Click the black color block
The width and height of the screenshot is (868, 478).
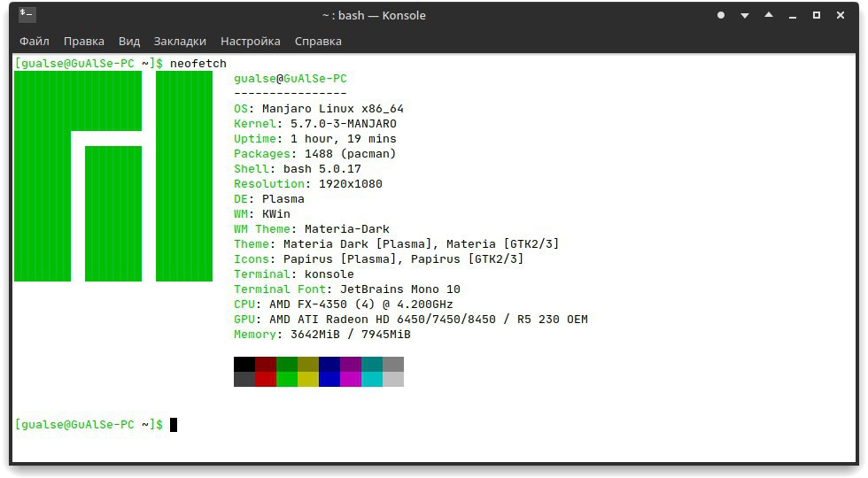(x=244, y=364)
